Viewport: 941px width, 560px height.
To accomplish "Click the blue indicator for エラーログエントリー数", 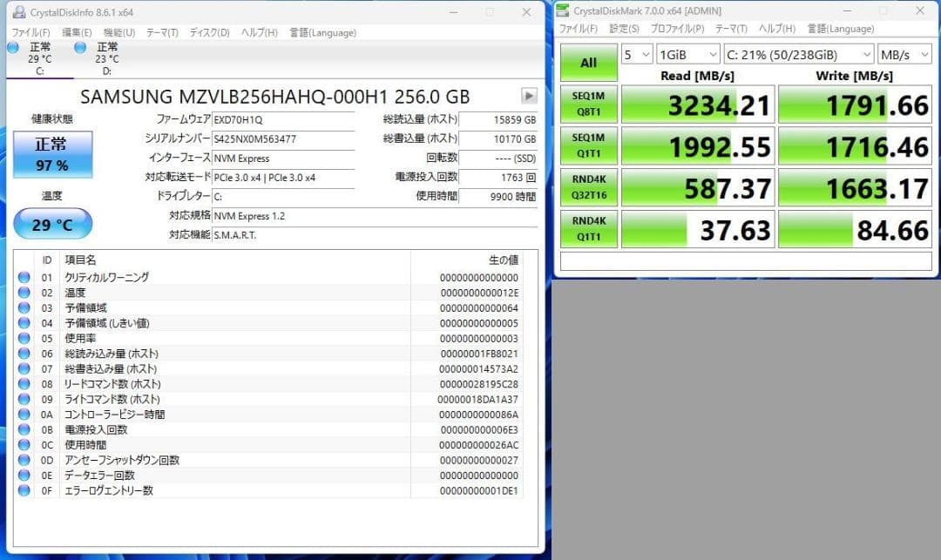I will tap(24, 490).
